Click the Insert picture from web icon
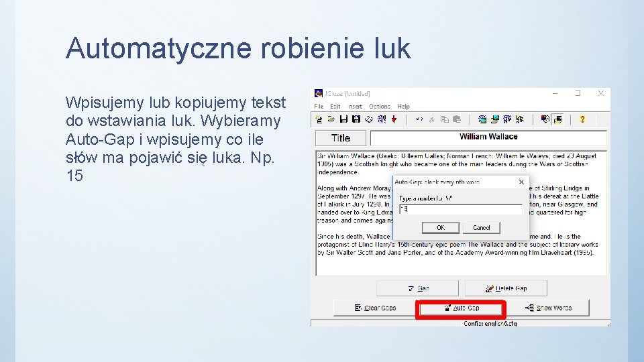This screenshot has height=362, width=644. point(482,119)
